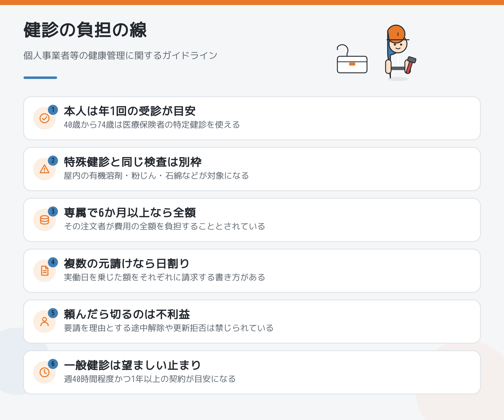
Task: Click the document icon in card 4
Action: (45, 271)
